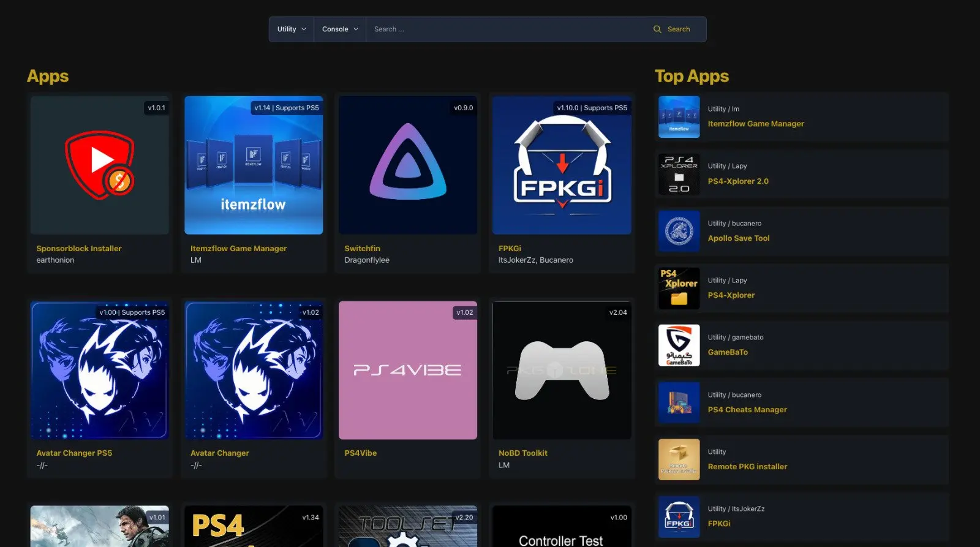Click the v0.9.0 version badge
This screenshot has width=980, height=547.
coord(463,108)
